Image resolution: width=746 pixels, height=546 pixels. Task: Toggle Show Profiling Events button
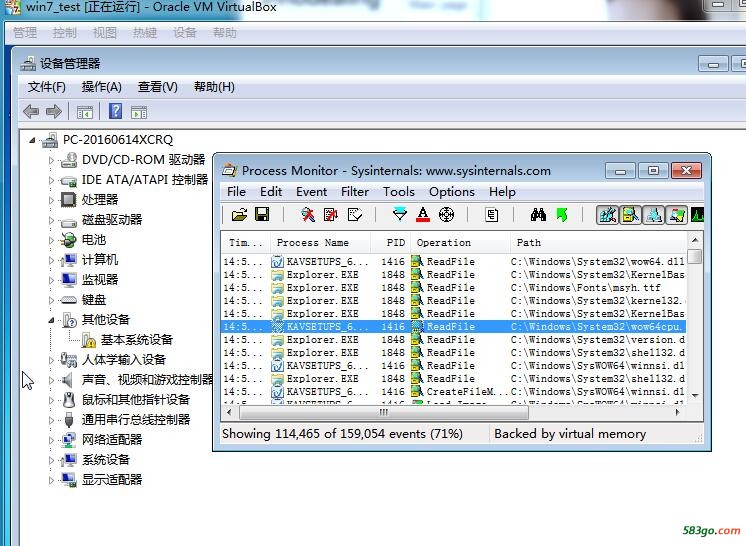click(697, 215)
